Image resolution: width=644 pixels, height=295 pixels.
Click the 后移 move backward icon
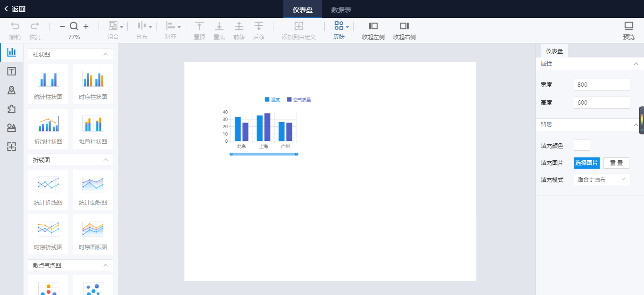[x=259, y=26]
